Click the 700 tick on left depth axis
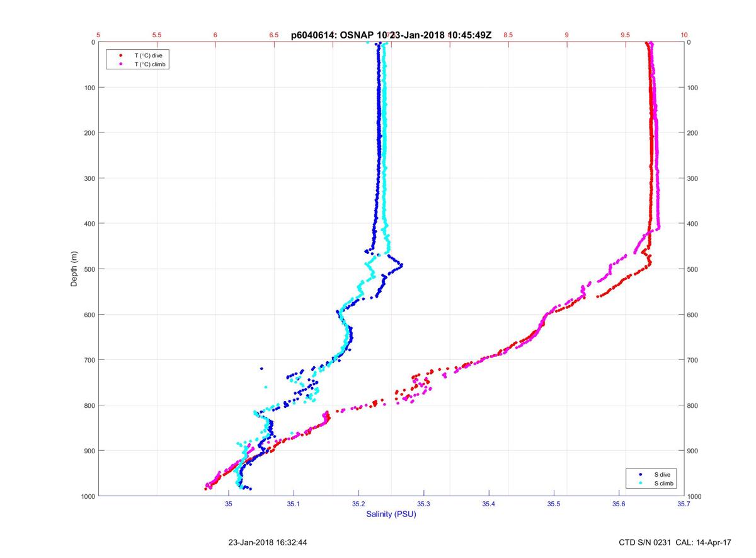The height and width of the screenshot is (558, 756). click(x=89, y=360)
